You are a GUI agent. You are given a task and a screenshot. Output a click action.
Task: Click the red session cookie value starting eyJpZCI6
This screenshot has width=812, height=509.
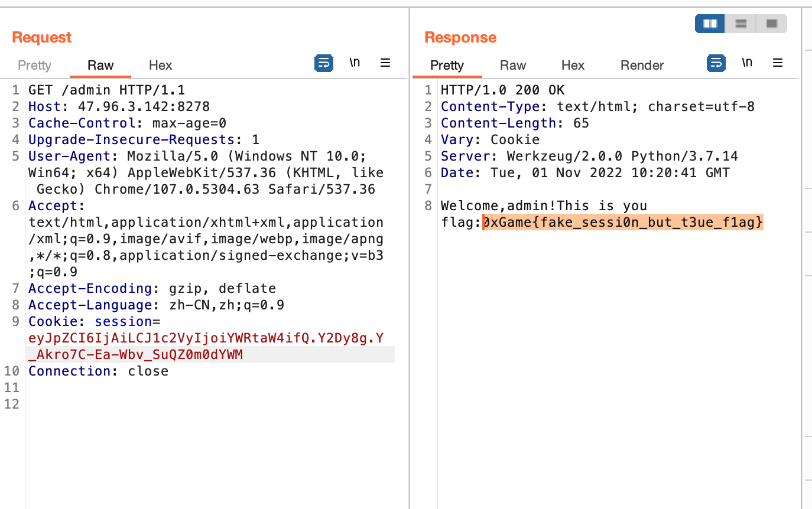pyautogui.click(x=206, y=346)
